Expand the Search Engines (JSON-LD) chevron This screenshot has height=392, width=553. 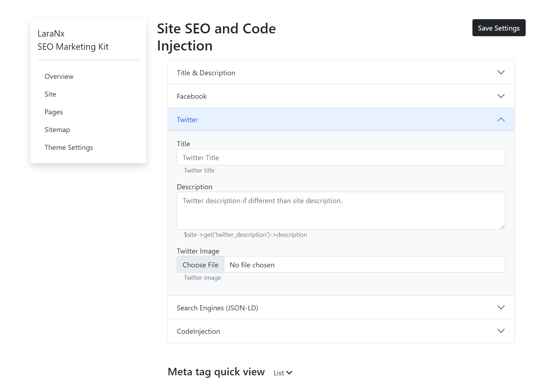tap(501, 307)
